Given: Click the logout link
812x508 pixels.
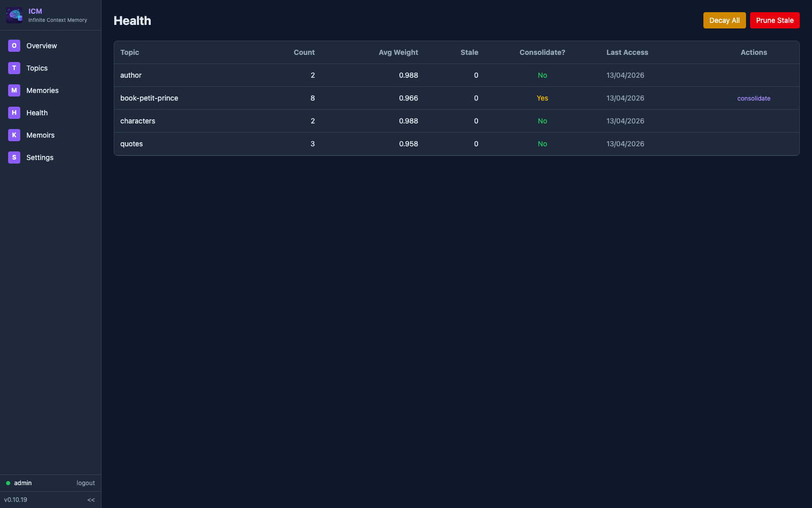Looking at the screenshot, I should pos(85,483).
